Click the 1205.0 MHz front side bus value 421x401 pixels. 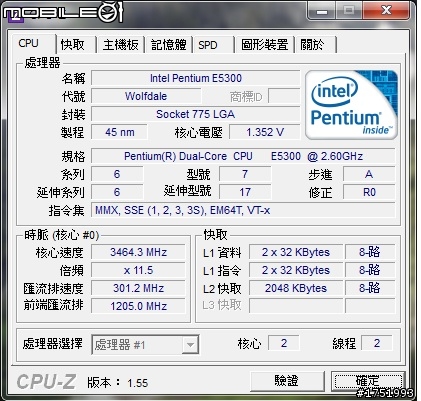[x=138, y=306]
